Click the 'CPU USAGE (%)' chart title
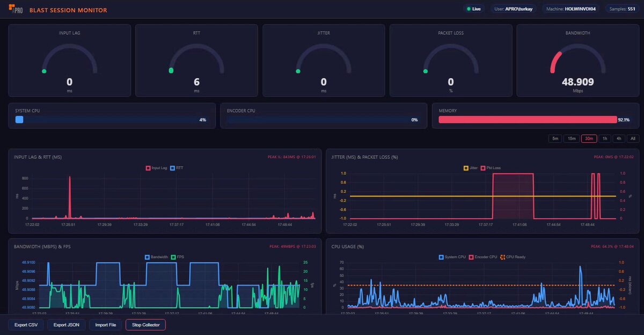This screenshot has height=335, width=644. click(348, 247)
